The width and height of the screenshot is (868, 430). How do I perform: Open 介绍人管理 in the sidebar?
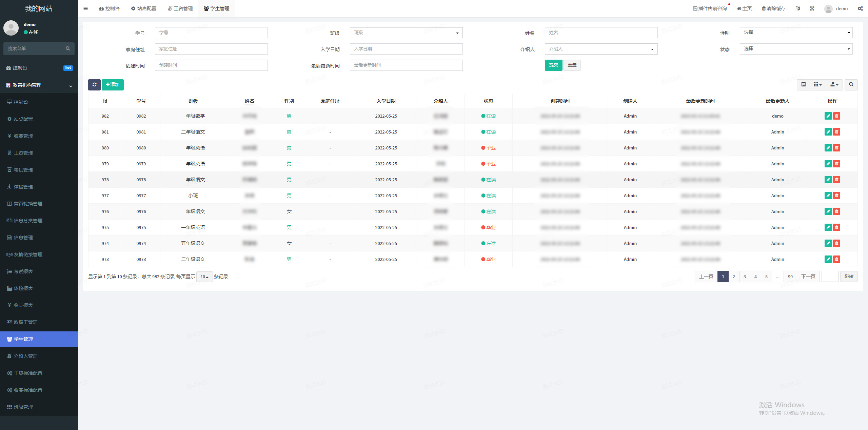pos(26,356)
